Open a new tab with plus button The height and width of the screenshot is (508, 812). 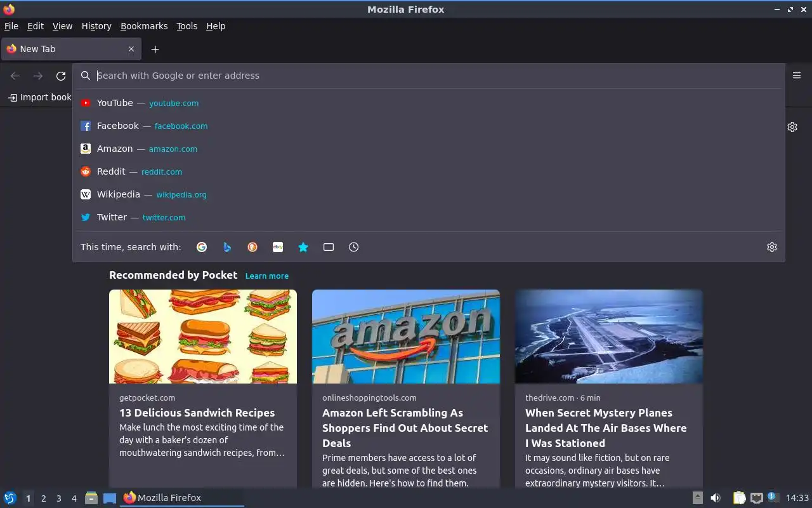coord(155,49)
